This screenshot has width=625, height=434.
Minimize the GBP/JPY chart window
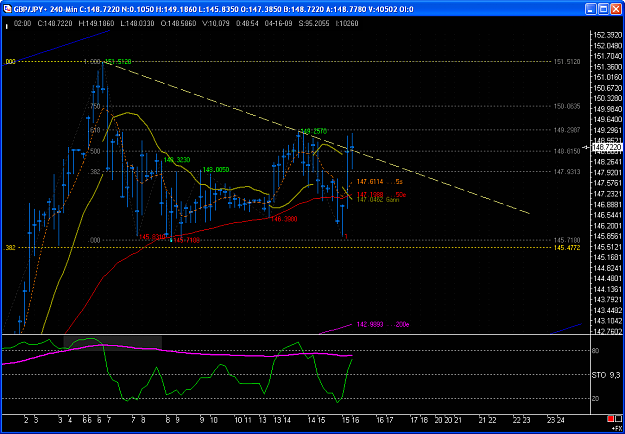click(591, 9)
